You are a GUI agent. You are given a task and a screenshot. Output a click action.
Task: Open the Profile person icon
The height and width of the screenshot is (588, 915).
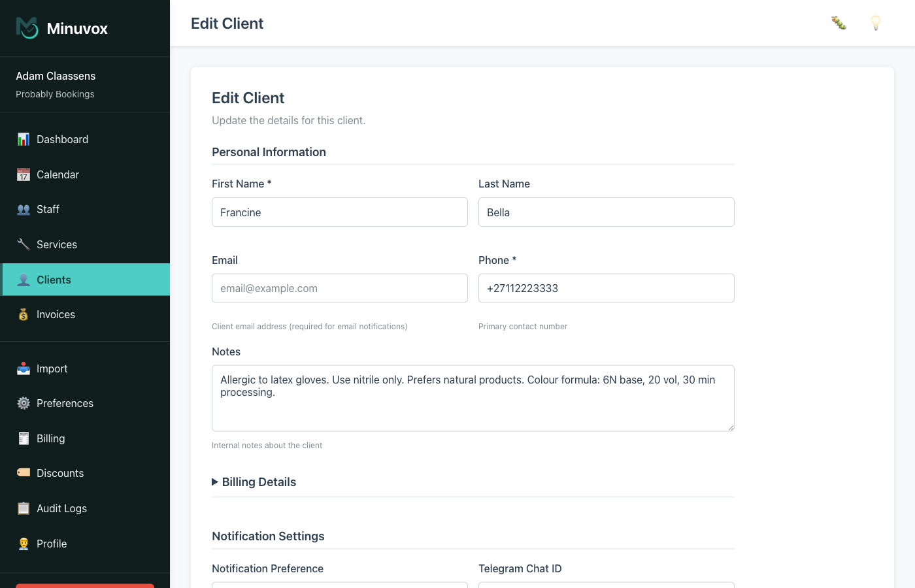pyautogui.click(x=24, y=543)
